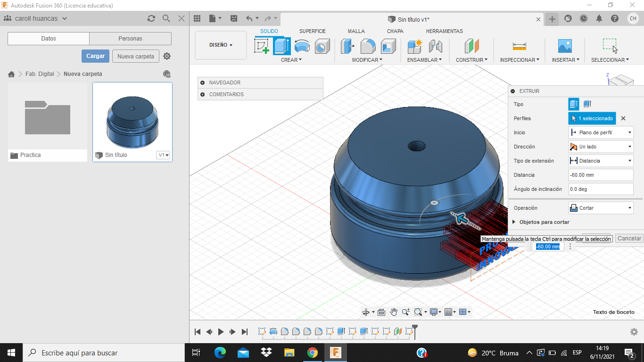
Task: Open the Save icon in top bar
Action: tap(233, 18)
